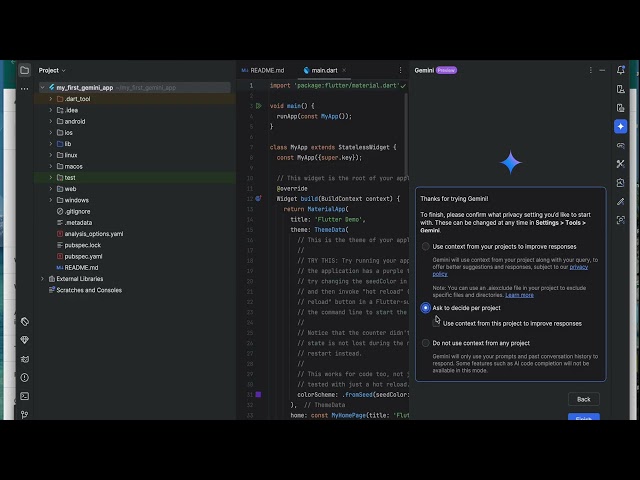Screen dimensions: 640x480
Task: Select 'Do not use context from any project' radio
Action: pyautogui.click(x=425, y=343)
